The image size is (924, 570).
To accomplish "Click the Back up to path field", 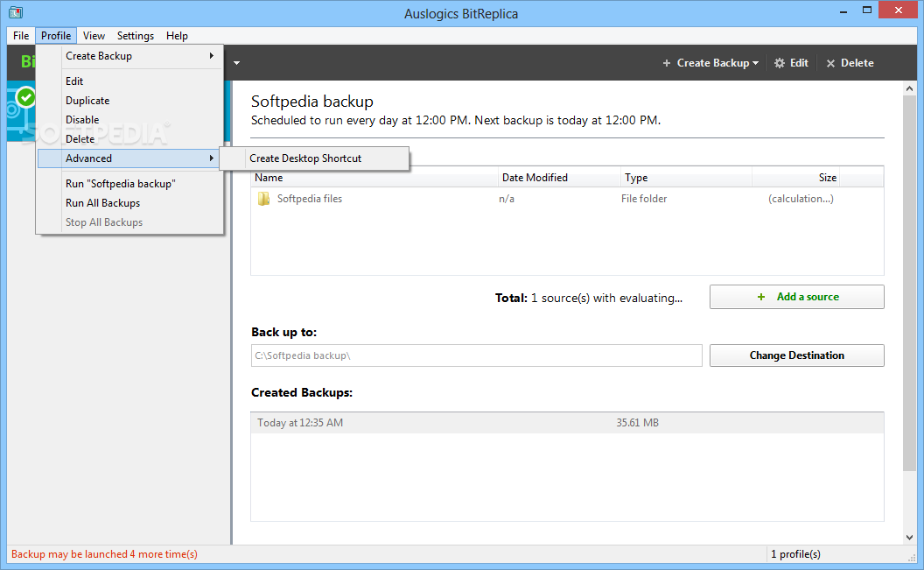I will click(x=477, y=355).
